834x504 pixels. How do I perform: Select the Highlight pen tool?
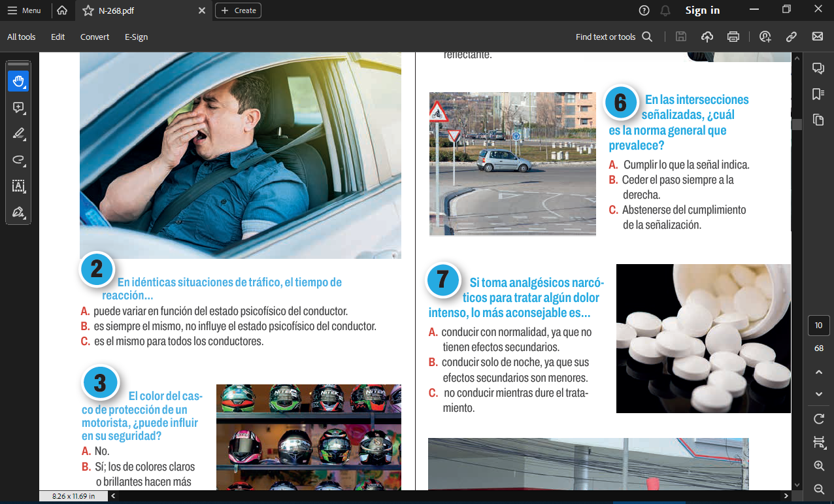[x=18, y=133]
